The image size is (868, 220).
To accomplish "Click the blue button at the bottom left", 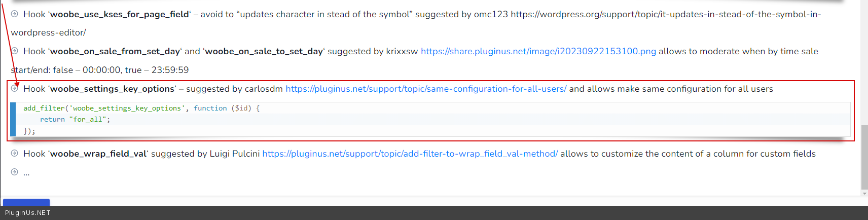I will (26, 202).
